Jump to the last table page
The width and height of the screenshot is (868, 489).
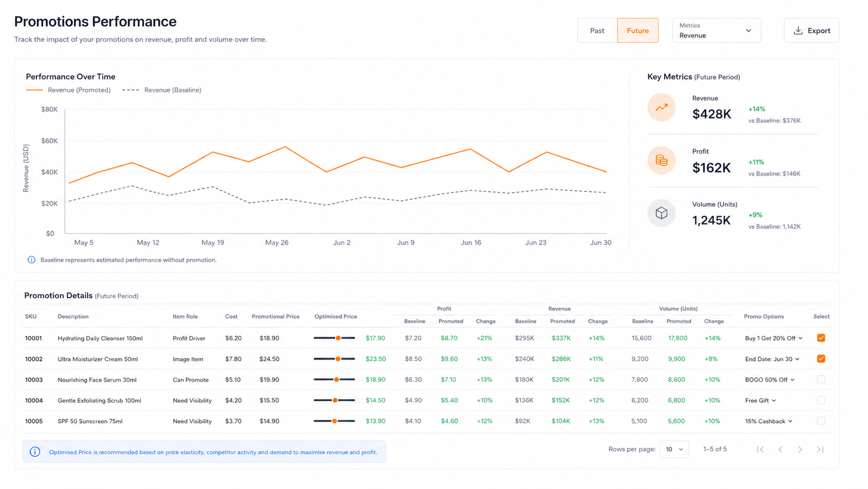click(x=820, y=450)
